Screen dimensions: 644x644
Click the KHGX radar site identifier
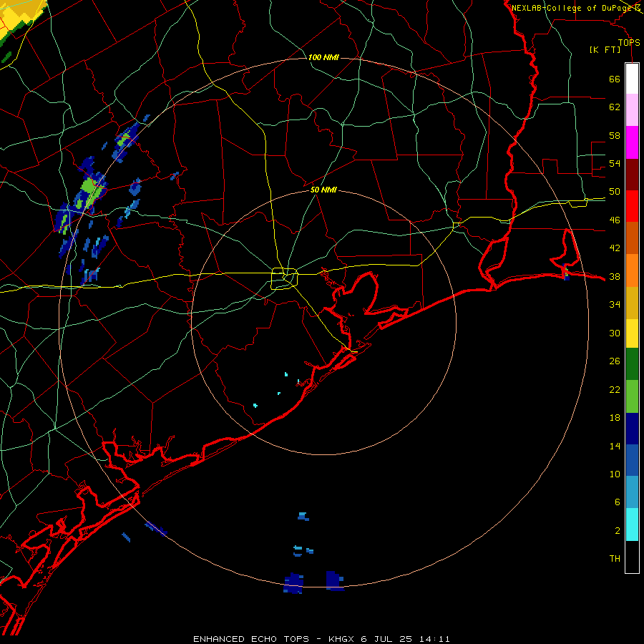(341, 639)
